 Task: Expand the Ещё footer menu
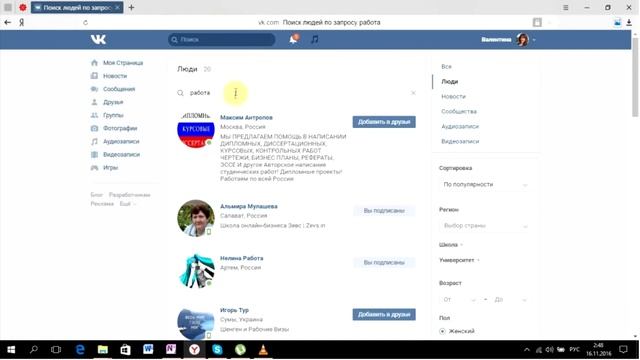pos(127,204)
